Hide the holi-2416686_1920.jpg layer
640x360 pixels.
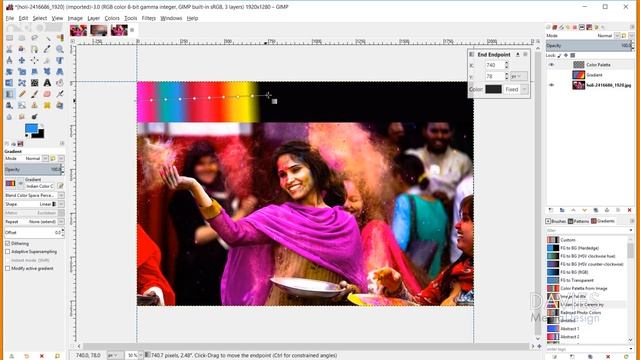pyautogui.click(x=551, y=85)
